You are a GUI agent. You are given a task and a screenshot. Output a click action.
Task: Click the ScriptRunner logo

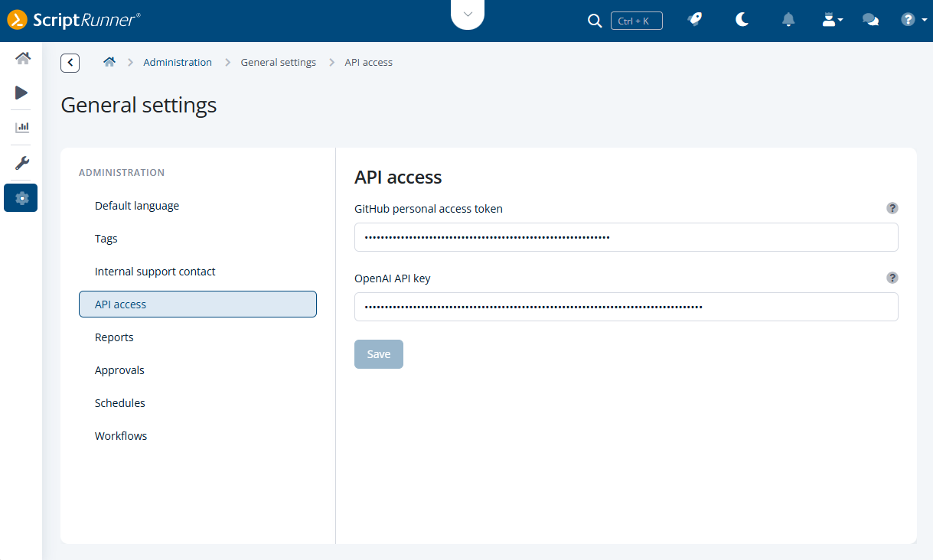pos(73,20)
